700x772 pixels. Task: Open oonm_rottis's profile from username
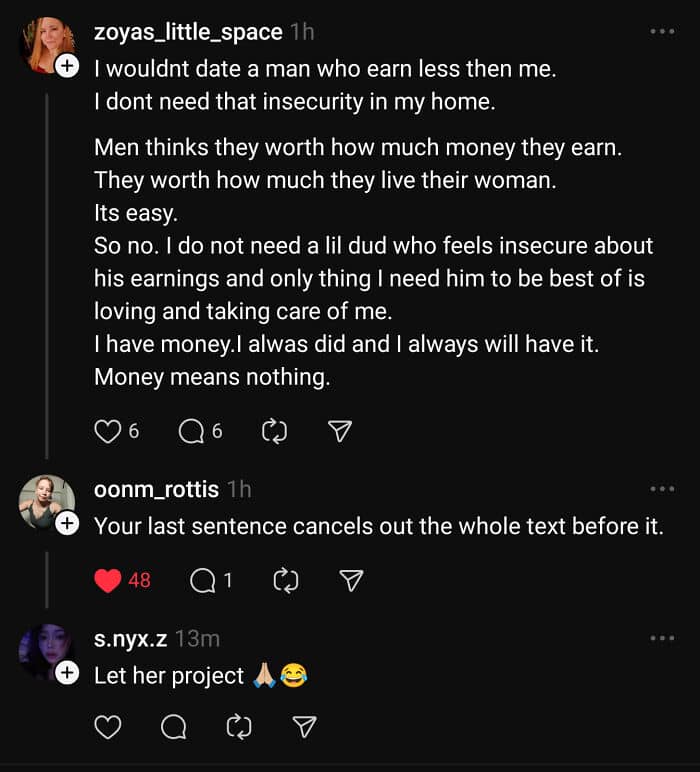pos(156,489)
